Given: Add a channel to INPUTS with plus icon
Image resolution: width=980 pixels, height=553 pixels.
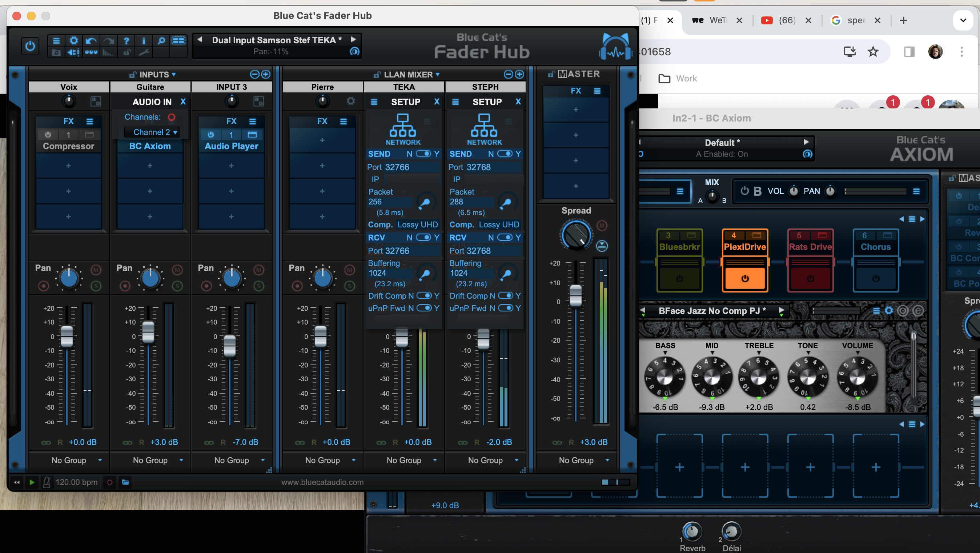Looking at the screenshot, I should (x=266, y=74).
